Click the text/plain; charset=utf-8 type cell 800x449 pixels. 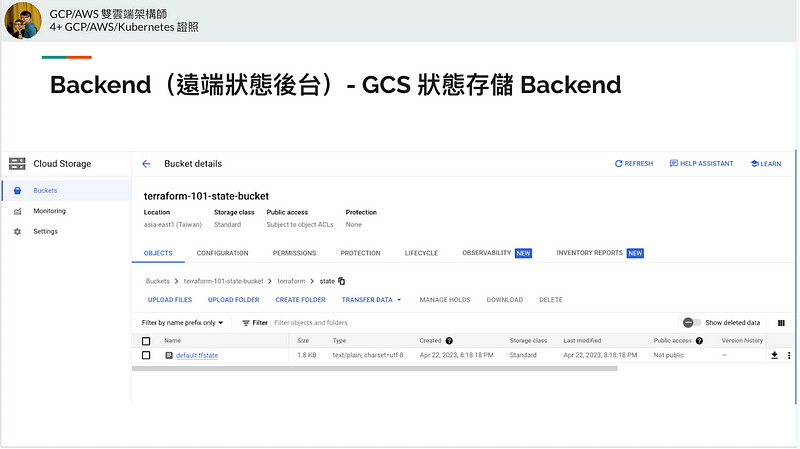(368, 355)
